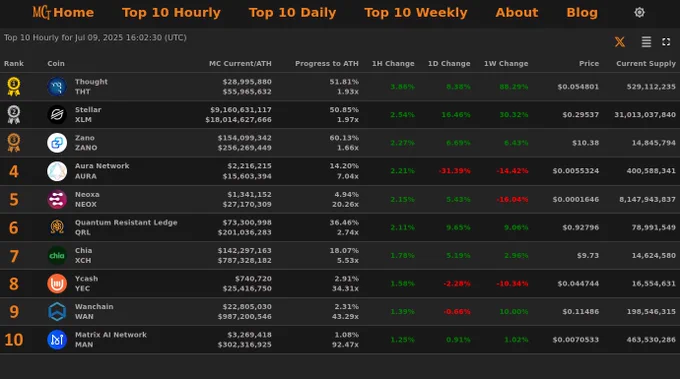Open the Neoxa NEOX coin name

87,199
